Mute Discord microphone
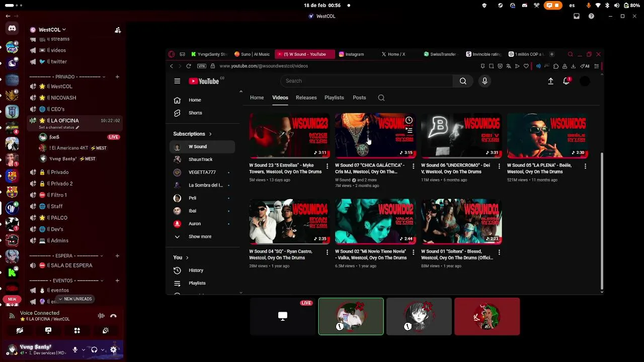 (75, 349)
